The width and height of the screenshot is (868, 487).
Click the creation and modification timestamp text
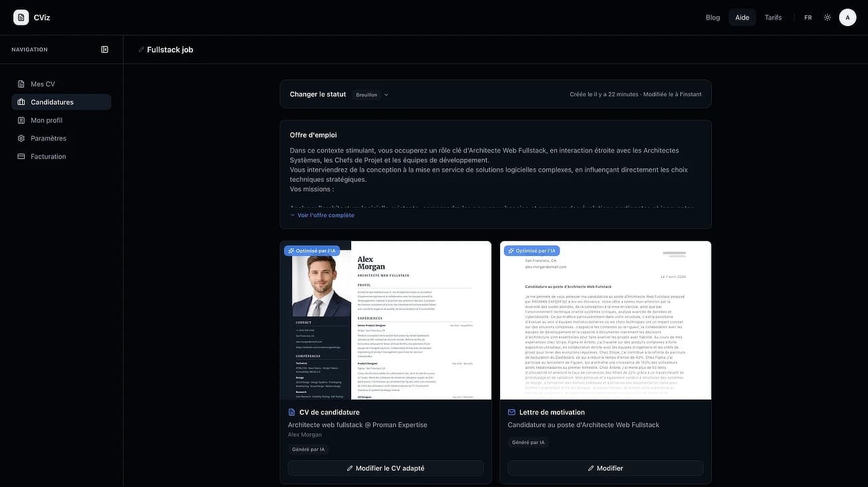pos(636,95)
